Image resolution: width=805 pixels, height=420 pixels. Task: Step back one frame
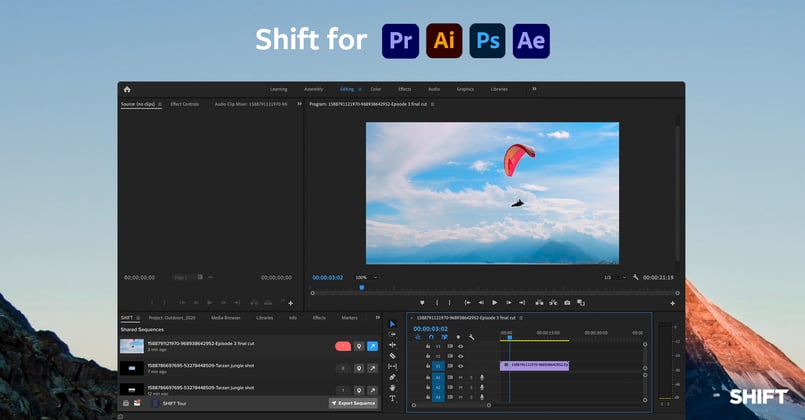pyautogui.click(x=481, y=303)
